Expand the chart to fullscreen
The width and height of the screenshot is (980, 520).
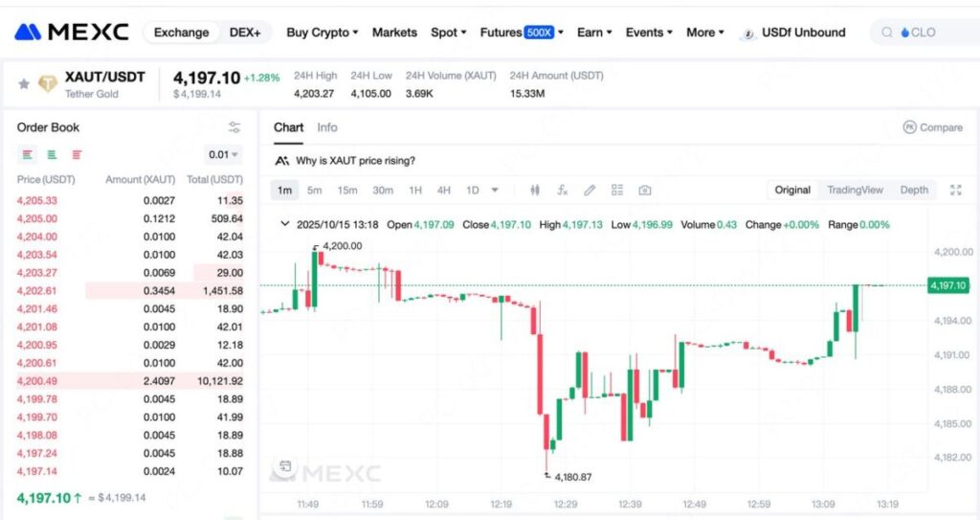pyautogui.click(x=955, y=190)
